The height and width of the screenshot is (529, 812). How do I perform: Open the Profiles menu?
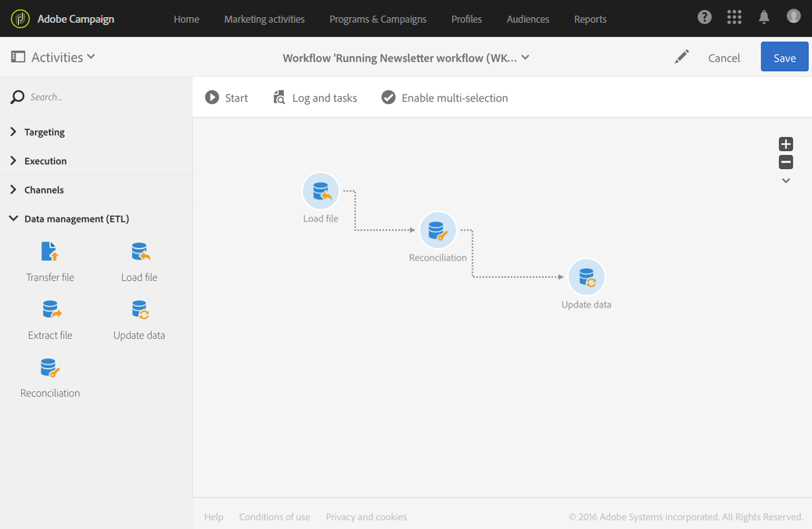tap(466, 19)
